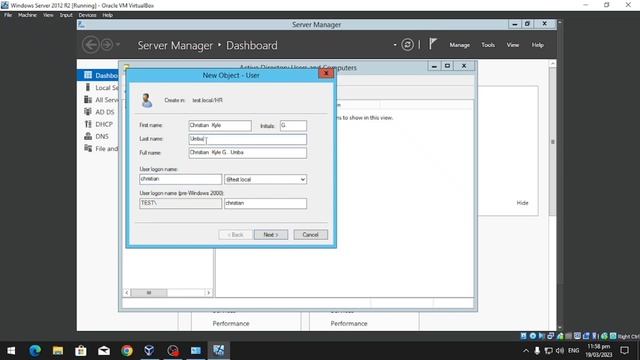The width and height of the screenshot is (640, 360).
Task: Click the User logon name field
Action: click(180, 179)
